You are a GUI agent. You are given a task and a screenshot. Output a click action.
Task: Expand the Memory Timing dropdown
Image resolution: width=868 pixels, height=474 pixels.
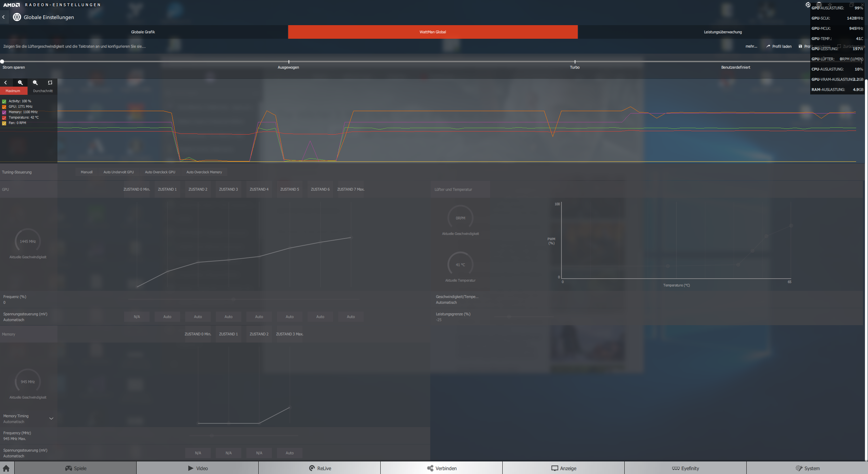point(51,419)
